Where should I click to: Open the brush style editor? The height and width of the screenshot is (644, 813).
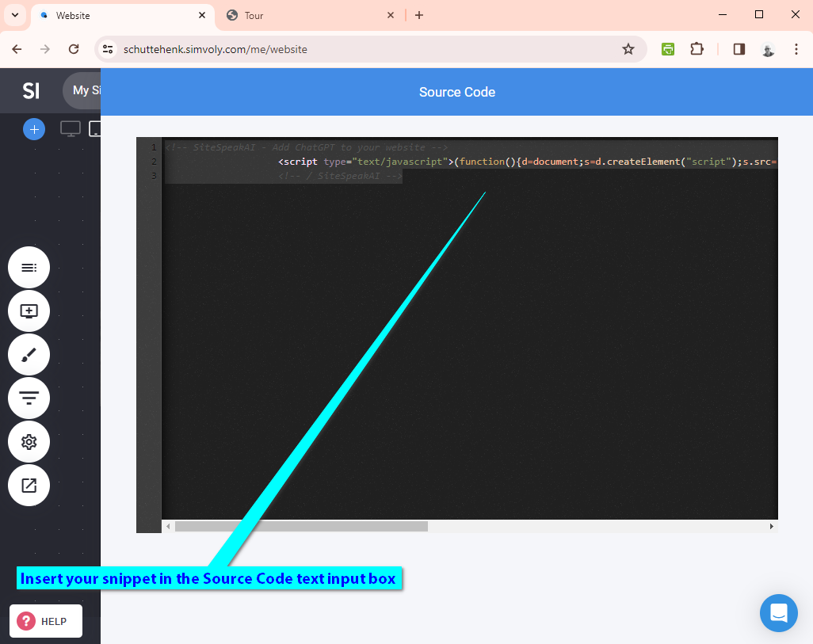coord(29,355)
